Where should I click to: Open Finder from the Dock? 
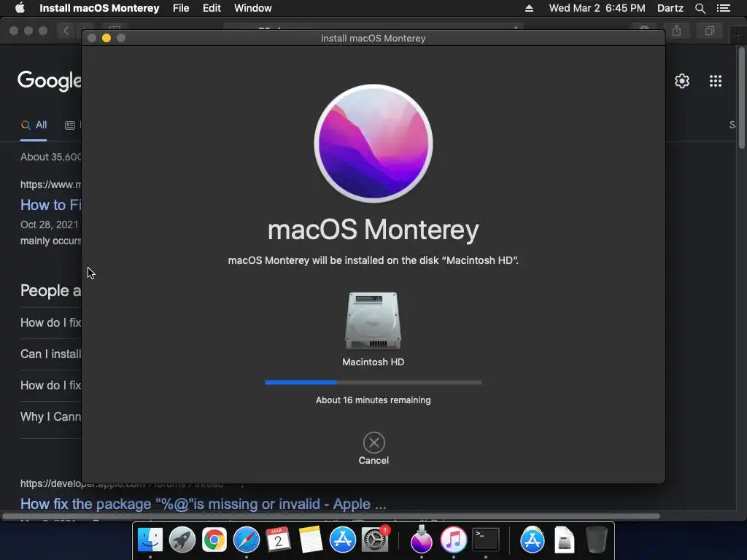click(150, 540)
